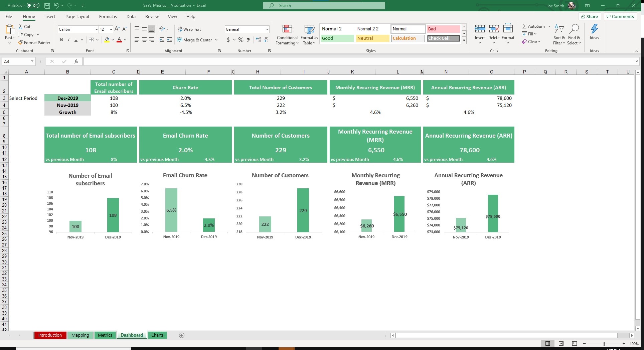This screenshot has height=350, width=644.
Task: Add a new sheet with plus icon
Action: pos(182,335)
